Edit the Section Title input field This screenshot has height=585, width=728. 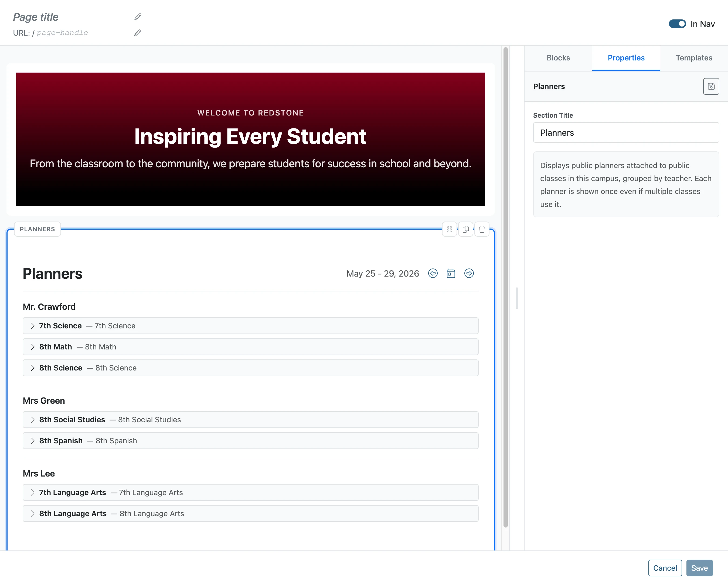[626, 133]
